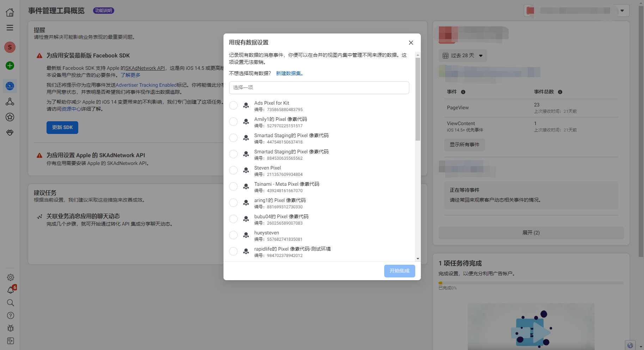Choose the hueysteven pixel radio button
The image size is (644, 350).
(x=233, y=235)
